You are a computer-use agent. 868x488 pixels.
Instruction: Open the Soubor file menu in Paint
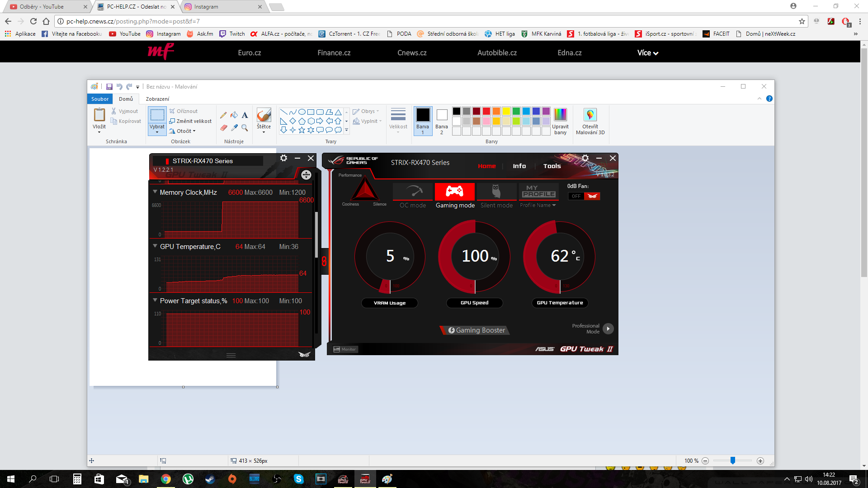tap(100, 99)
